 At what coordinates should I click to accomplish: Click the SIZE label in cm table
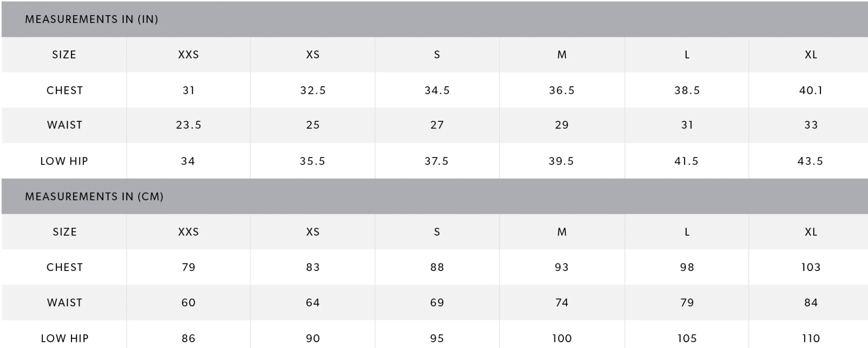pyautogui.click(x=65, y=232)
